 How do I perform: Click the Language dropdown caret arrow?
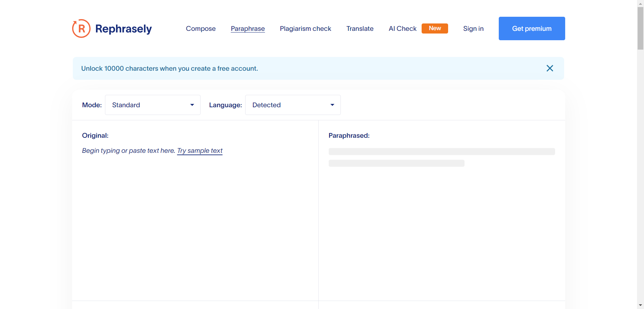(332, 105)
